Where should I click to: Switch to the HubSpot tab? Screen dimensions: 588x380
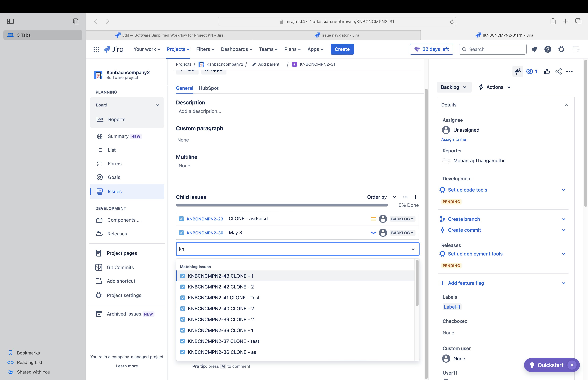point(209,88)
